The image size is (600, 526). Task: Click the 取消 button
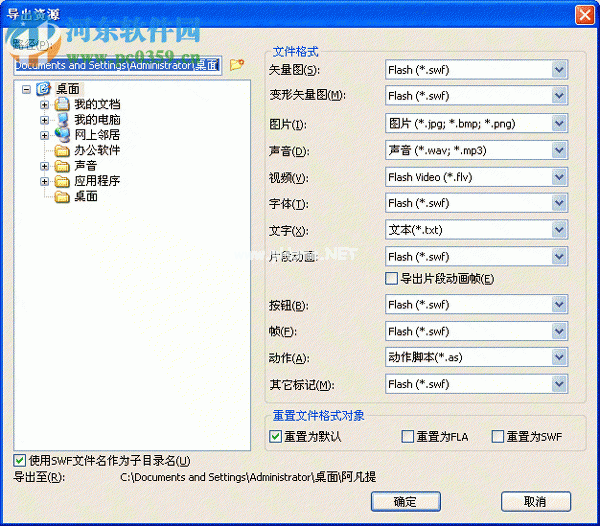pos(536,502)
